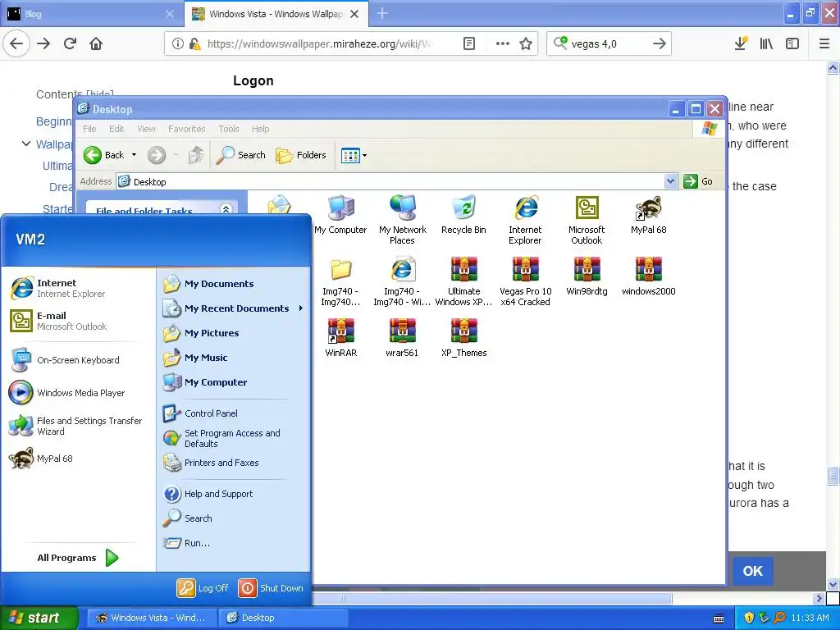Open the Run... dialog
840x630 pixels.
pos(234,543)
